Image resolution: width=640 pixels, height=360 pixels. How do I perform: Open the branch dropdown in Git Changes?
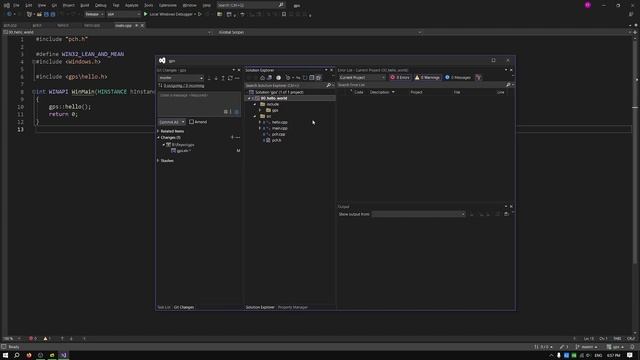point(181,78)
